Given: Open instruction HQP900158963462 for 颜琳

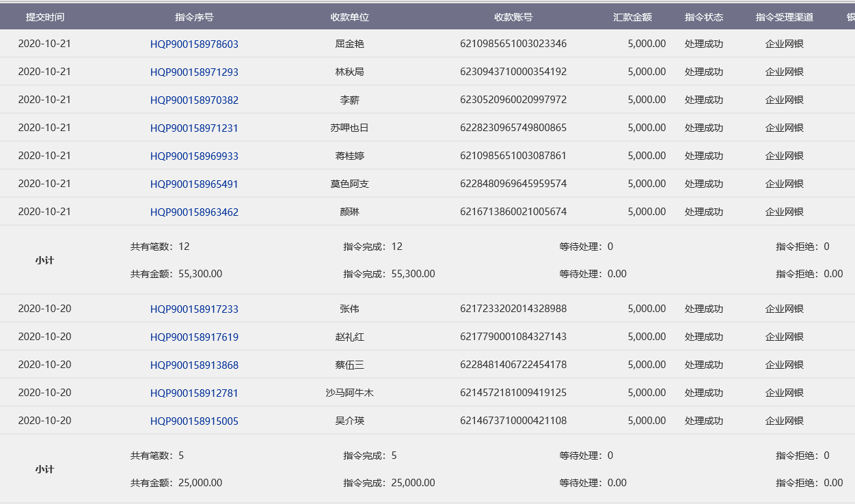Looking at the screenshot, I should (x=194, y=212).
